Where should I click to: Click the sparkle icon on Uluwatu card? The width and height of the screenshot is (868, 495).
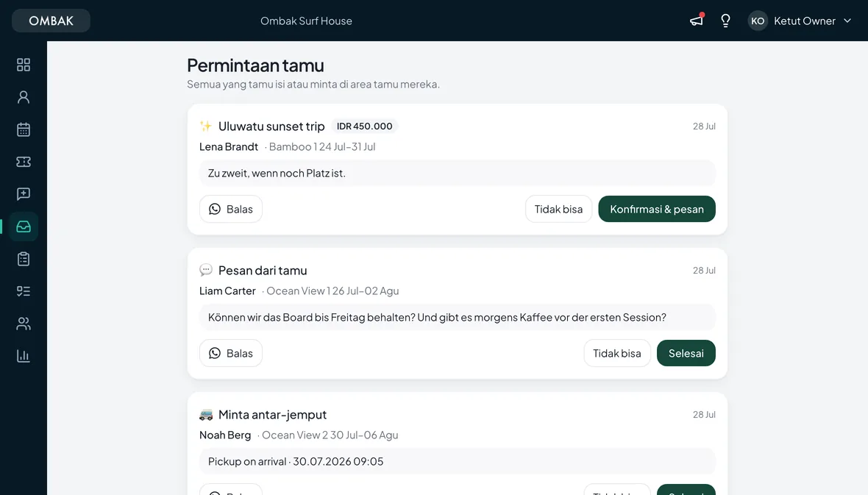click(206, 127)
